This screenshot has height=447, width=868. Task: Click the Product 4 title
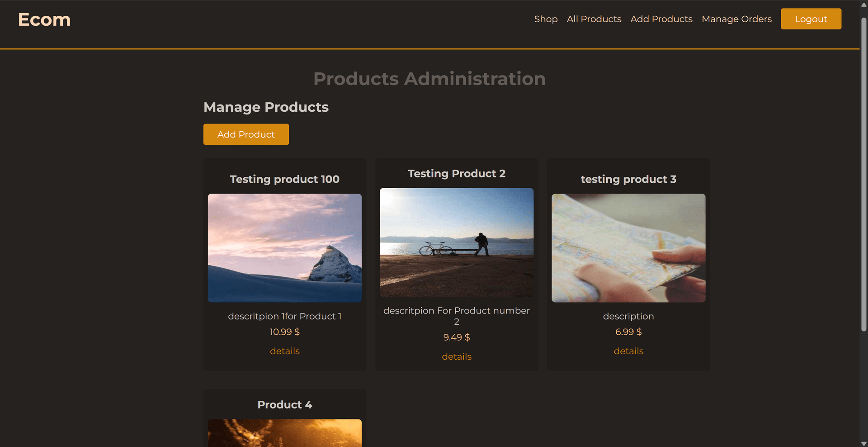pos(285,404)
